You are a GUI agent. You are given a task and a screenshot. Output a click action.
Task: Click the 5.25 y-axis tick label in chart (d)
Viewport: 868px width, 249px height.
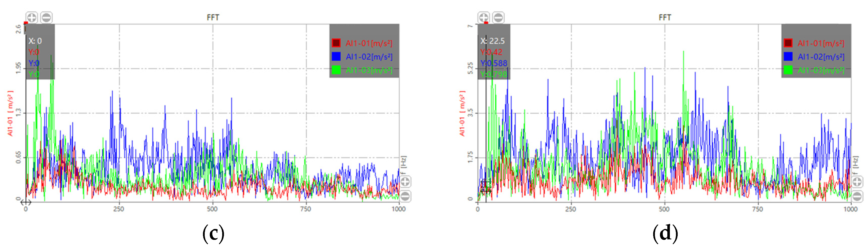click(470, 68)
